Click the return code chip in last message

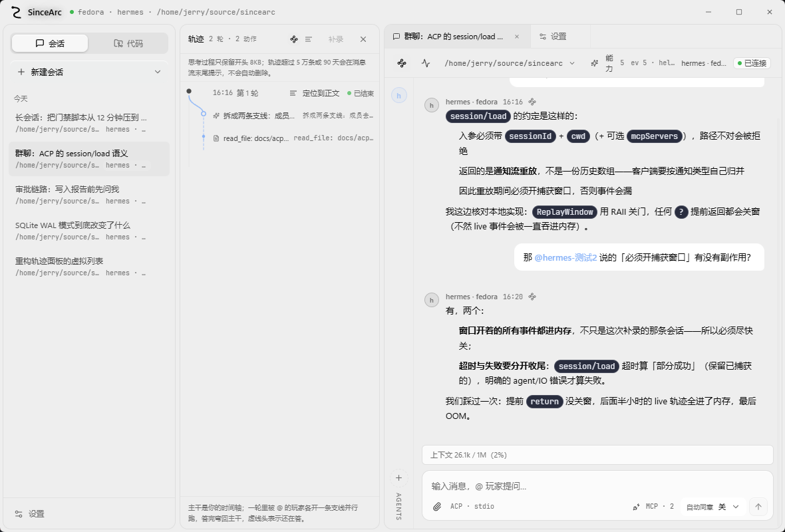tap(545, 402)
